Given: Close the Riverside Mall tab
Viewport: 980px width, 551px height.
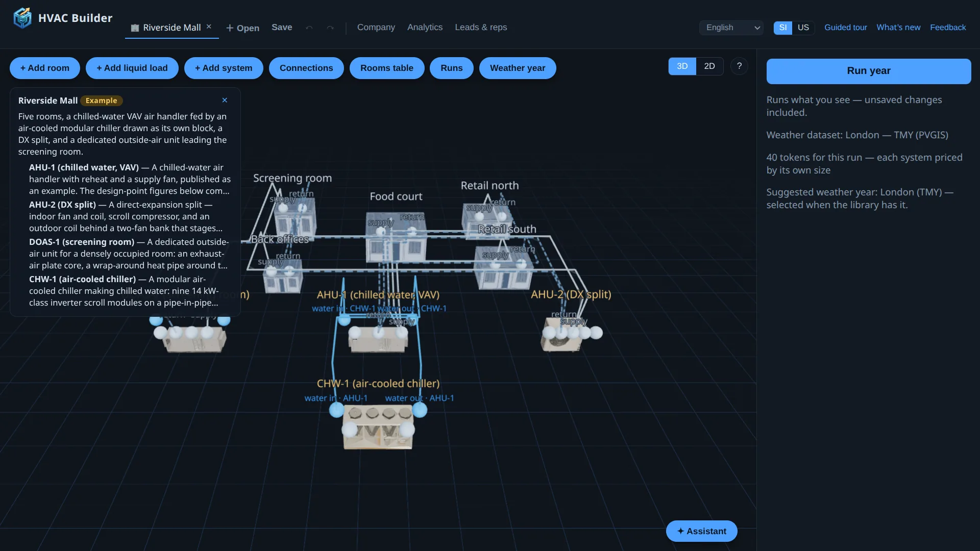Looking at the screenshot, I should pyautogui.click(x=209, y=27).
